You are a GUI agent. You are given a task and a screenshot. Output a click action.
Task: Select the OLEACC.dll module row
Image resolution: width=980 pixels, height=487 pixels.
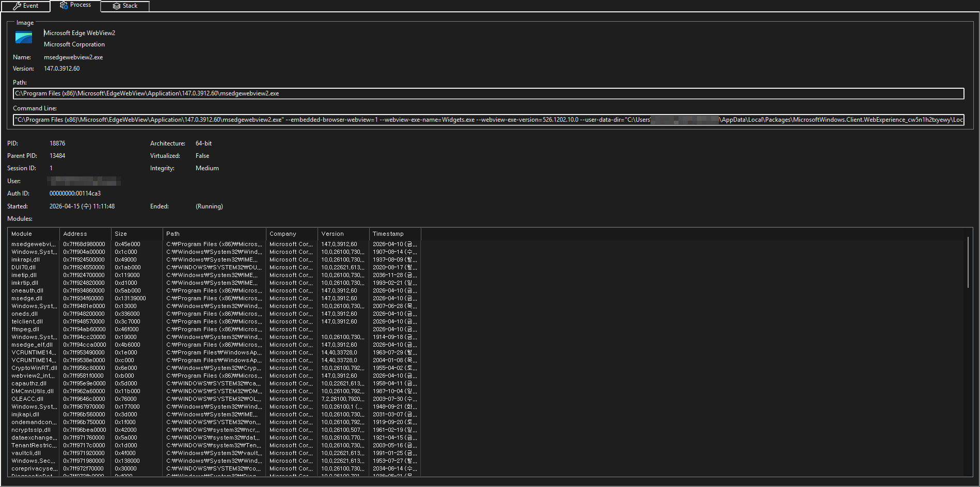coord(214,399)
